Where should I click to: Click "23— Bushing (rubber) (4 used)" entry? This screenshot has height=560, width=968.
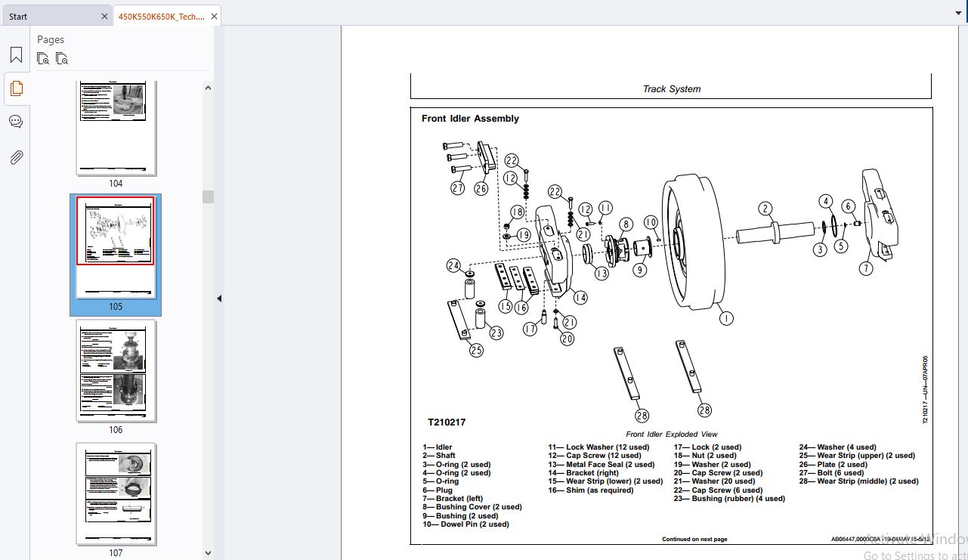729,499
